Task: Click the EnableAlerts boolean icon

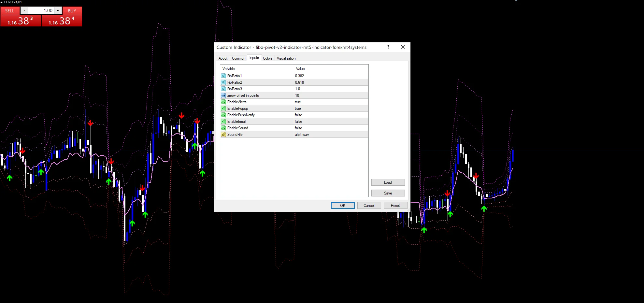Action: 223,102
